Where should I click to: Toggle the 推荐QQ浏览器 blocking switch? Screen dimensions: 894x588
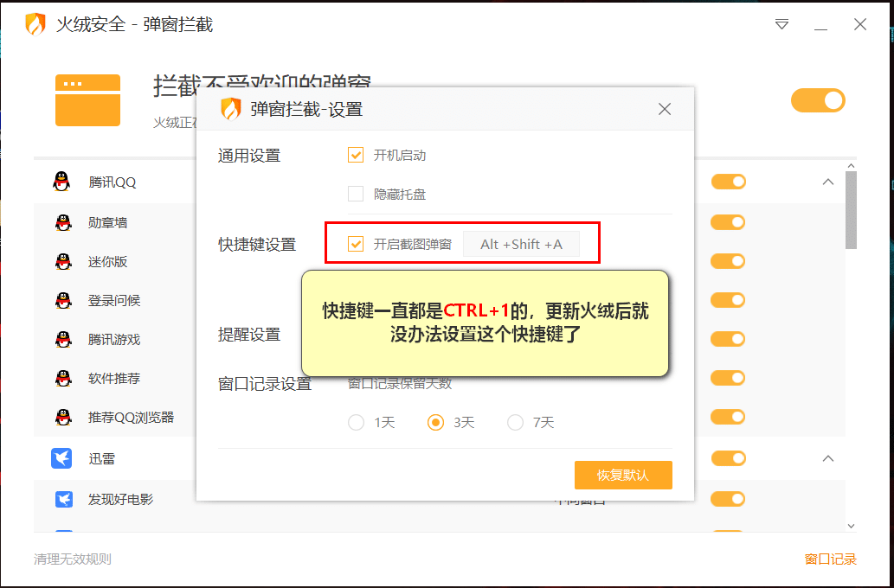point(728,417)
